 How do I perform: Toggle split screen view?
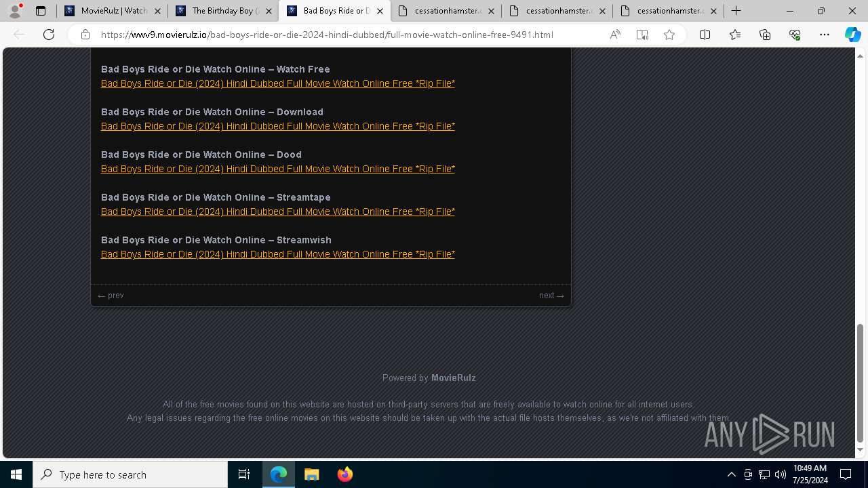(x=705, y=35)
